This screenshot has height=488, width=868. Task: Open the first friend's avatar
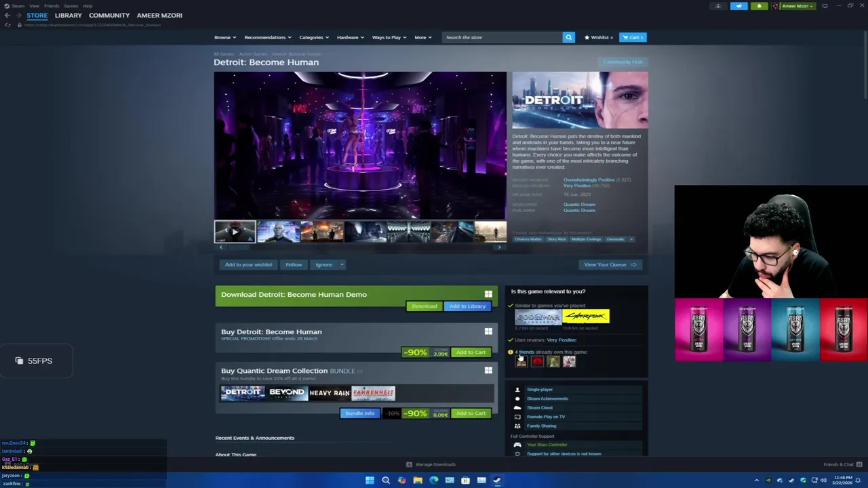click(x=521, y=362)
